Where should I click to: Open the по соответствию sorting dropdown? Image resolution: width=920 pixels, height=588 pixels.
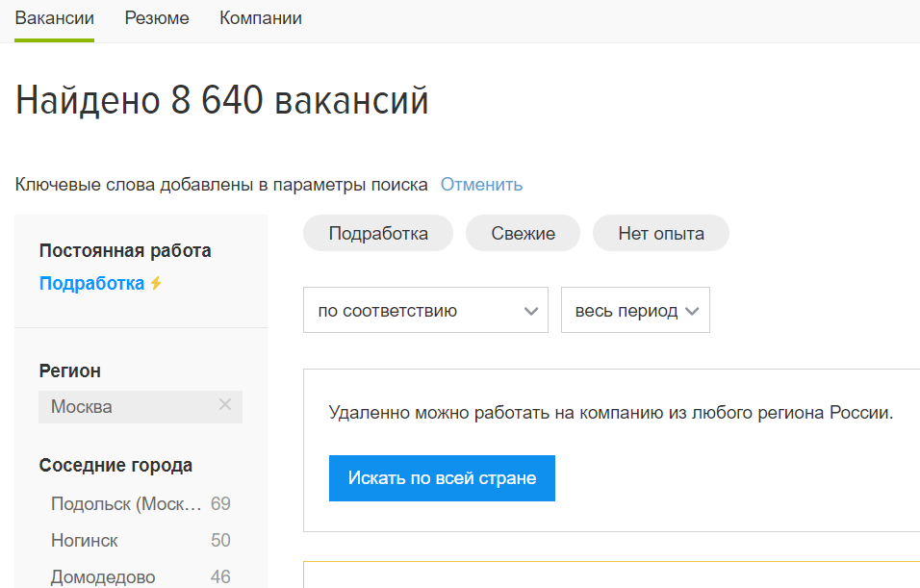pos(425,310)
